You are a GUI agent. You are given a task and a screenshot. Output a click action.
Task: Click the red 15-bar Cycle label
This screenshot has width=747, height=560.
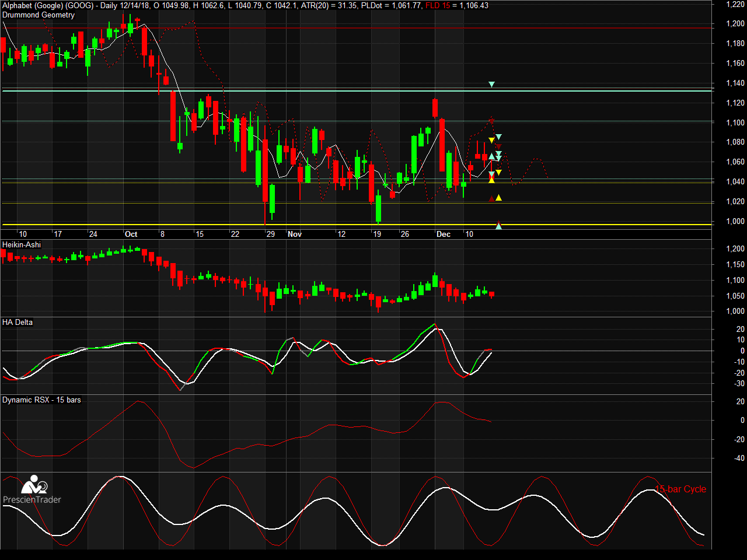680,489
